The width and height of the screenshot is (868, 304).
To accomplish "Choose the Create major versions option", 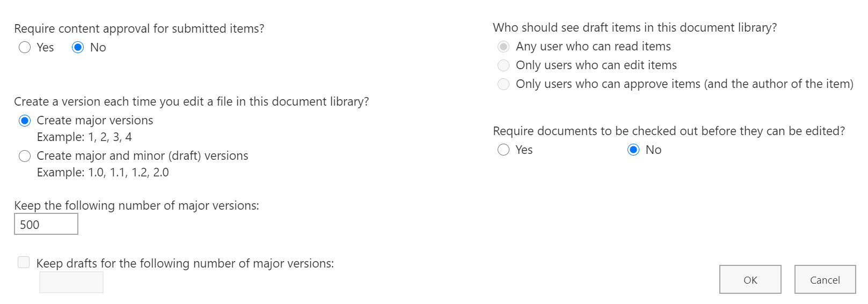I will (25, 121).
